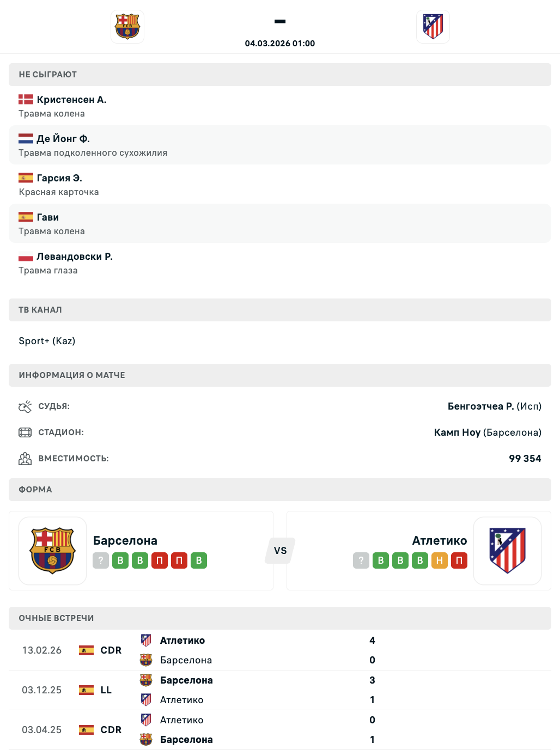Open the 03.12.25 LL head-to-head match
Screen dimensions: 560x756
point(279,690)
